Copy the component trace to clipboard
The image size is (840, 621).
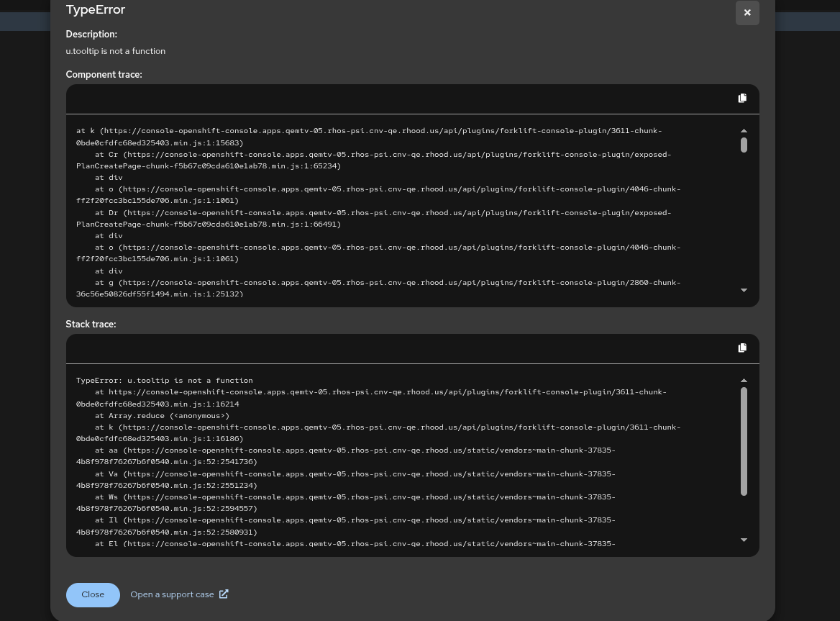click(x=742, y=98)
